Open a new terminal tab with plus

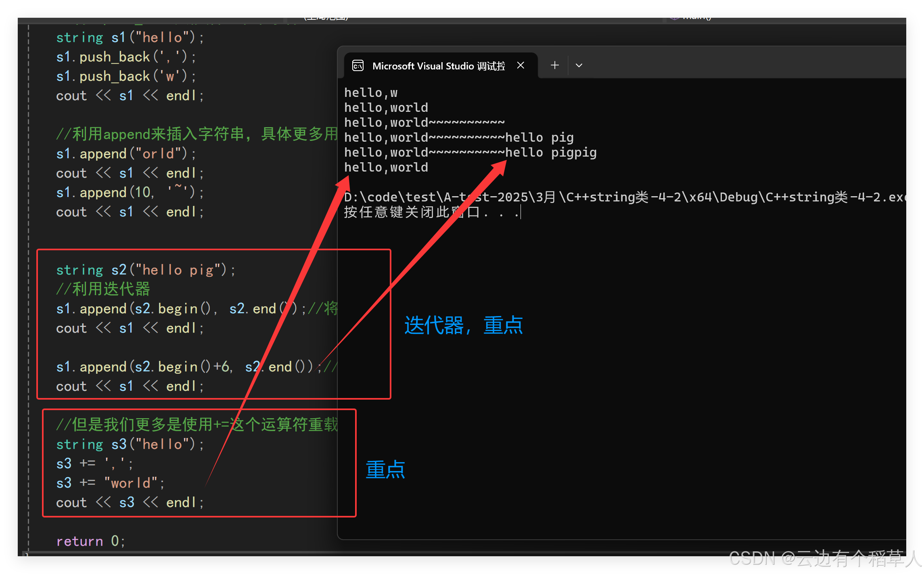pos(555,65)
